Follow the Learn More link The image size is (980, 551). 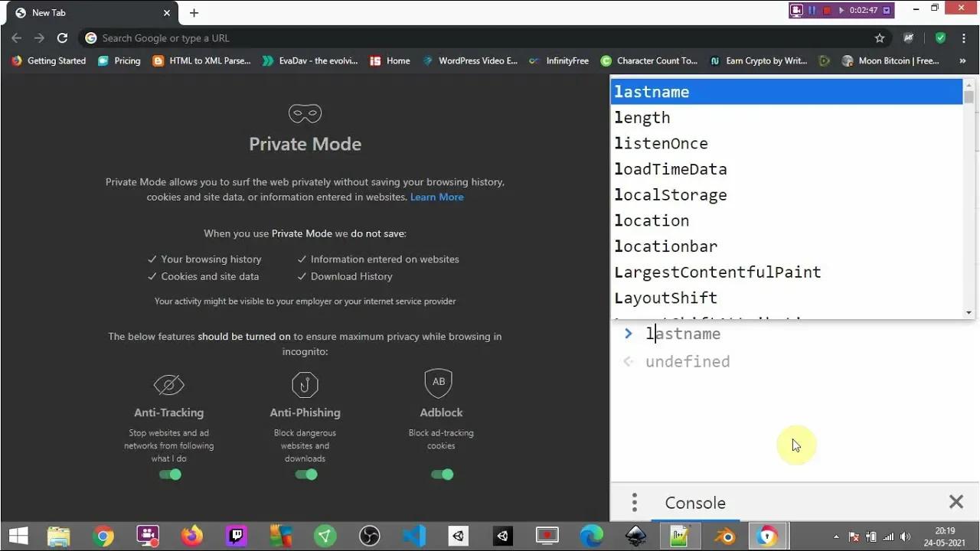[436, 197]
